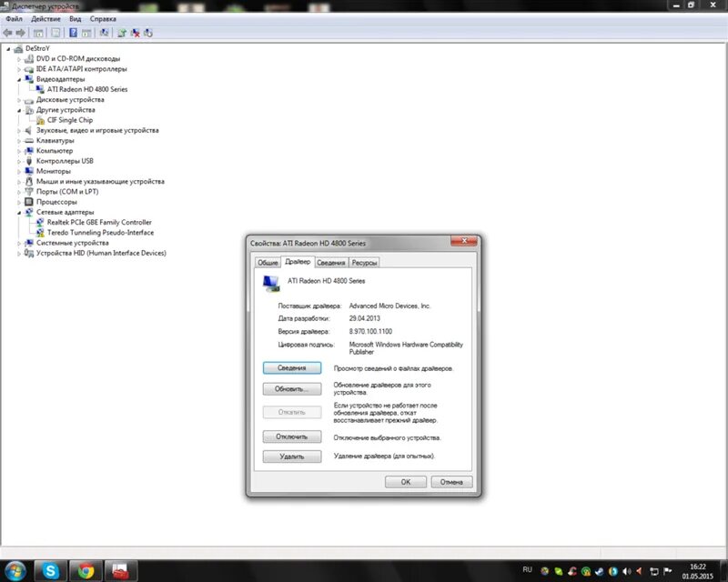
Task: Open the Справка menu
Action: pos(103,19)
